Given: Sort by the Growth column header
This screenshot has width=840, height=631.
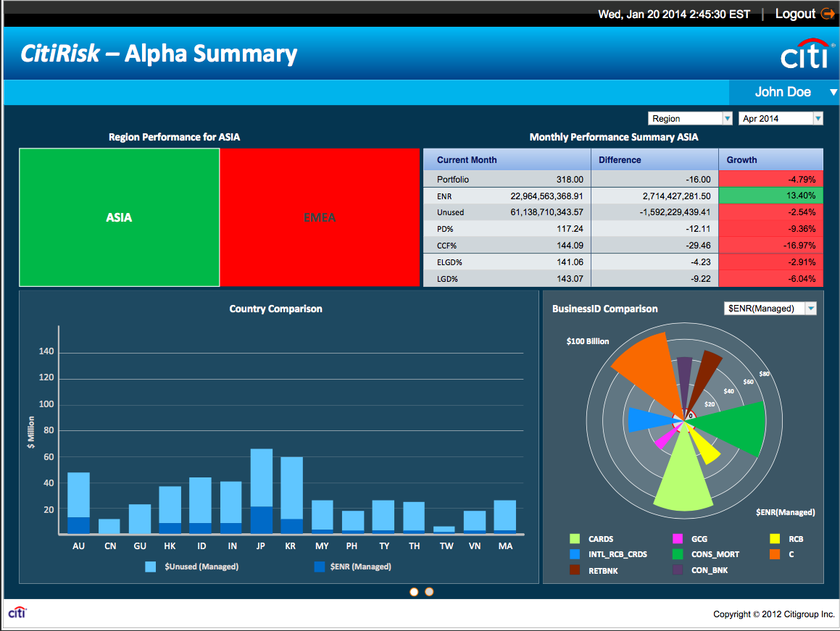Looking at the screenshot, I should (x=771, y=159).
